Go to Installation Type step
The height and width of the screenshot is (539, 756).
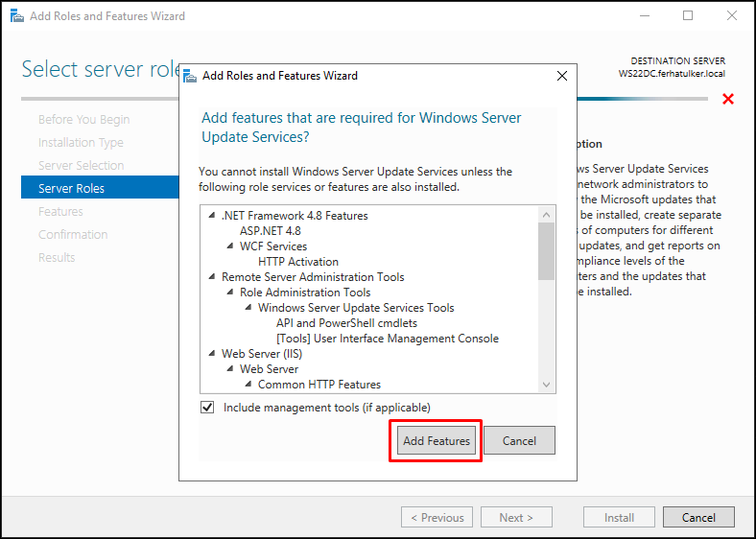81,143
